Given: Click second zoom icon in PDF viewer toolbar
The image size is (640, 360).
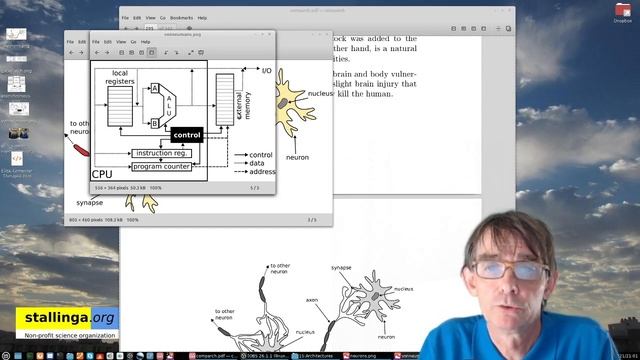Looking at the screenshot, I should 464,29.
